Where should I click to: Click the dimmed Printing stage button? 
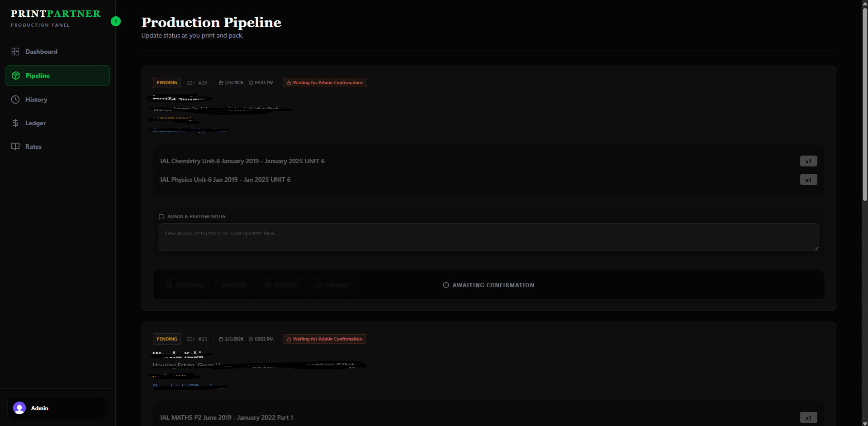click(x=185, y=285)
